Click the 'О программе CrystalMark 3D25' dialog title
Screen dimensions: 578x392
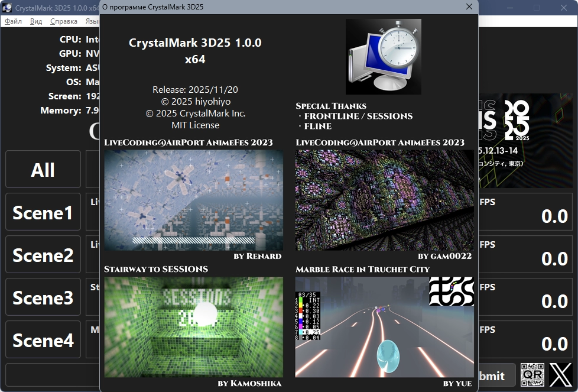click(x=152, y=7)
